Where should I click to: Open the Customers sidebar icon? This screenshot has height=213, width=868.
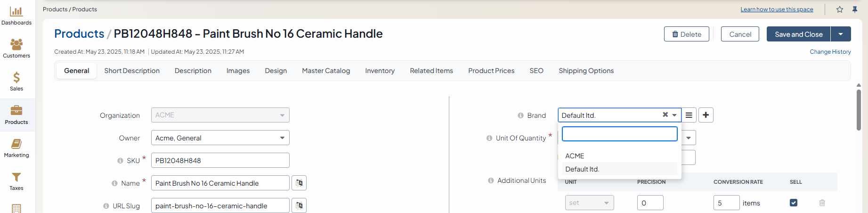[x=16, y=45]
